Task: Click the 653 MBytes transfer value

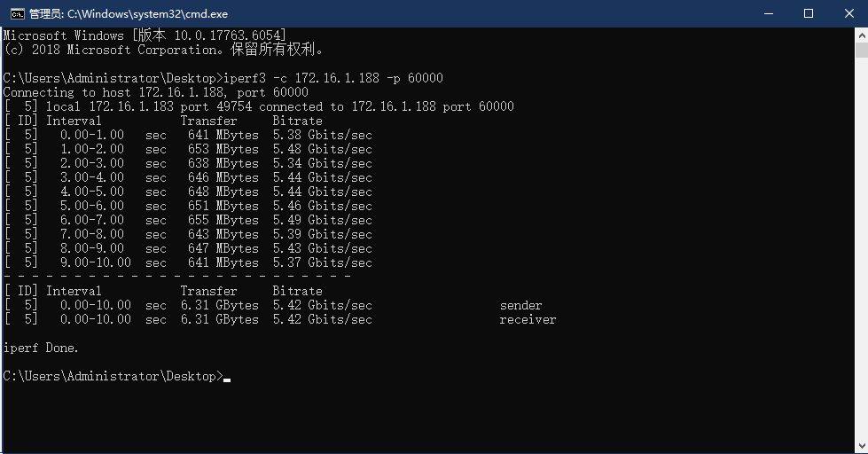Action: click(x=223, y=149)
